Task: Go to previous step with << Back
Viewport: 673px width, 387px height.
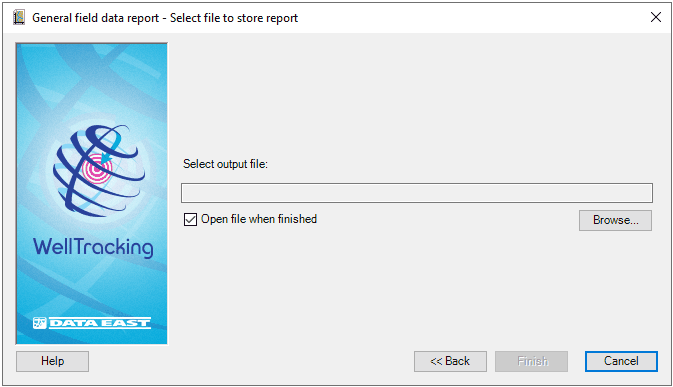Action: [450, 361]
